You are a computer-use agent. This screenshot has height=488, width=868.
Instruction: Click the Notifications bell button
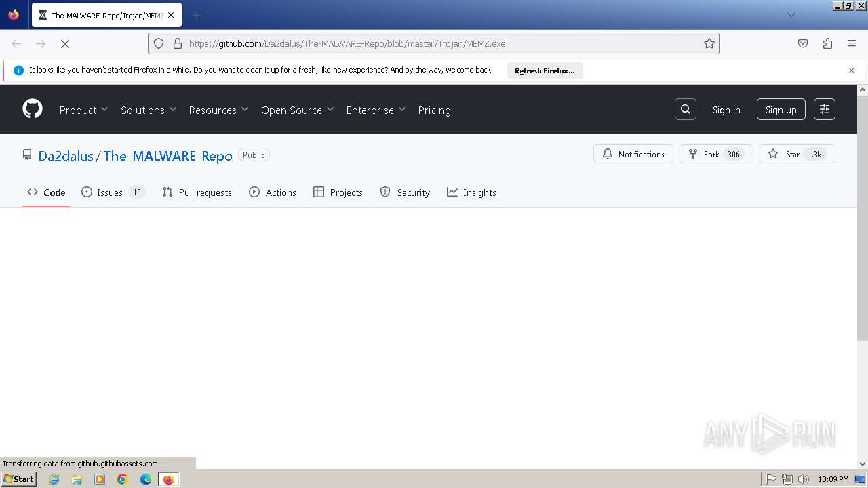pos(633,154)
